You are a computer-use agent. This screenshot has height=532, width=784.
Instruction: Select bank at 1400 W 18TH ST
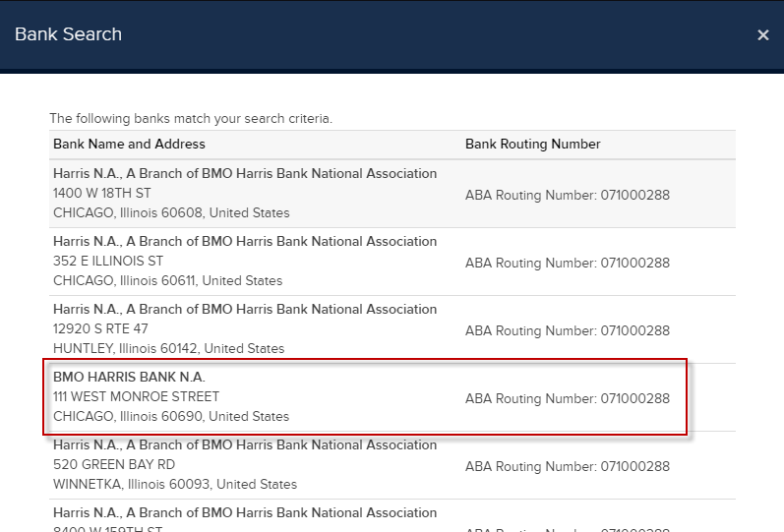point(392,194)
